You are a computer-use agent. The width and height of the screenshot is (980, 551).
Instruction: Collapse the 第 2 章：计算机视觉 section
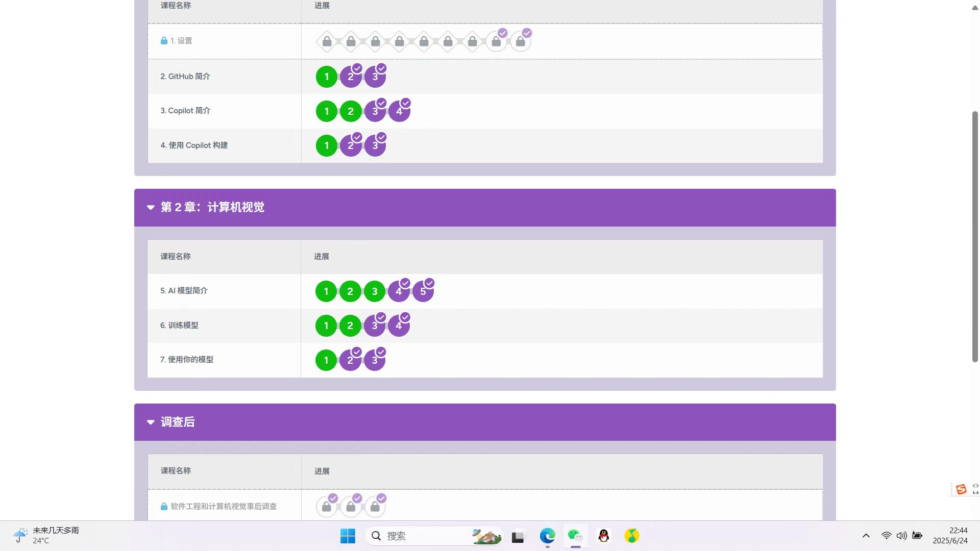click(151, 208)
